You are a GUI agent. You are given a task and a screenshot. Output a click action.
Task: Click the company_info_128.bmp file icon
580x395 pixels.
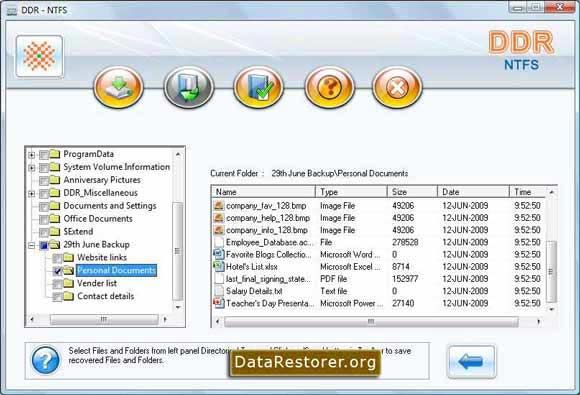pyautogui.click(x=219, y=230)
